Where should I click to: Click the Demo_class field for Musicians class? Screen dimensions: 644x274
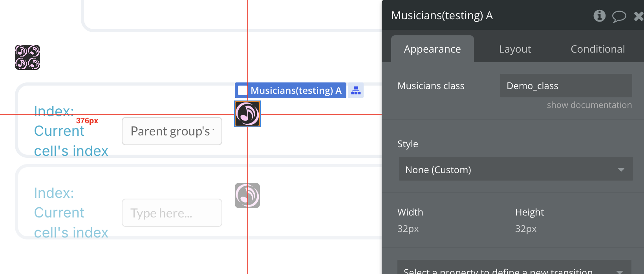[566, 86]
